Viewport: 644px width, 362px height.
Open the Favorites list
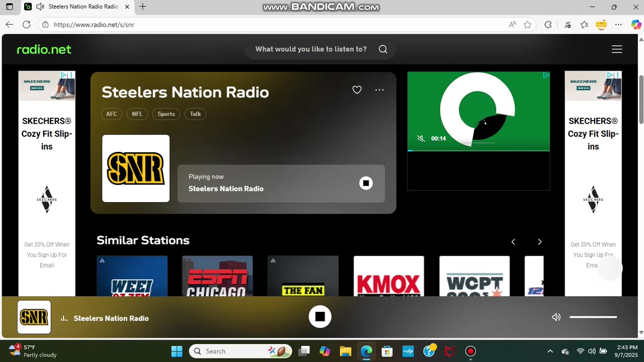(x=584, y=25)
